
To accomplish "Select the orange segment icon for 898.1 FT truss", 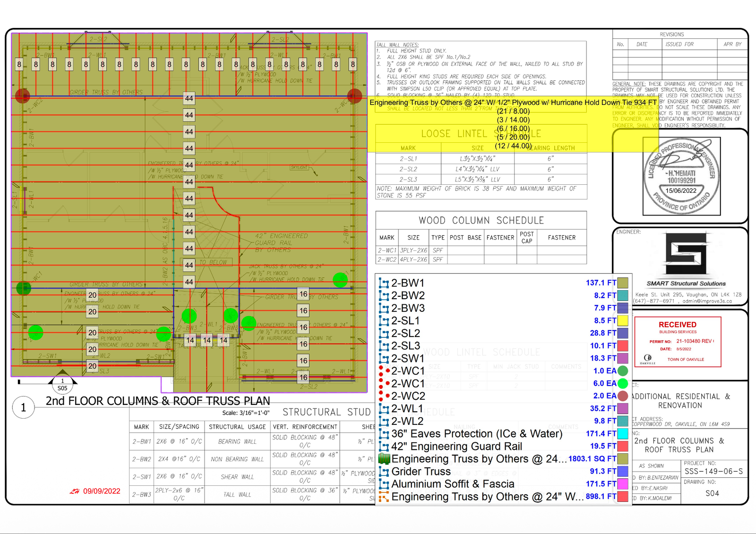I will click(384, 497).
